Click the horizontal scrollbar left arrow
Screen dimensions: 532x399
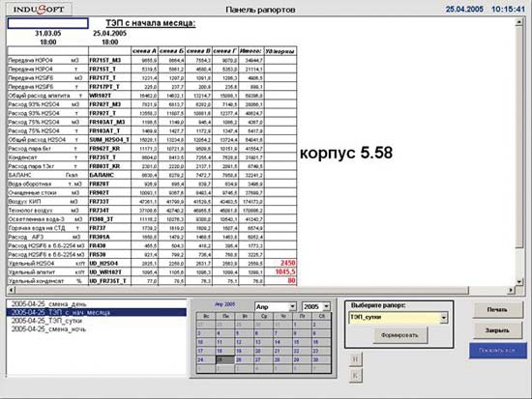(12, 290)
